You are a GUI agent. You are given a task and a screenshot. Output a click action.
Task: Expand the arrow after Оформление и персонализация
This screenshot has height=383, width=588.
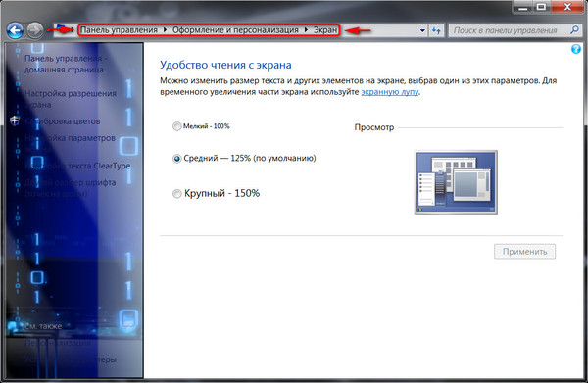click(306, 29)
